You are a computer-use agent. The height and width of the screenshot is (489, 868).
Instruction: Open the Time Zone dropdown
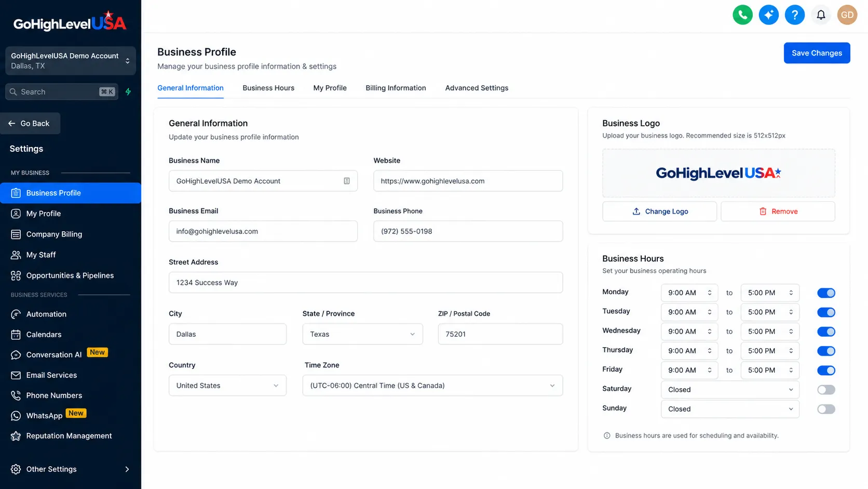tap(432, 386)
